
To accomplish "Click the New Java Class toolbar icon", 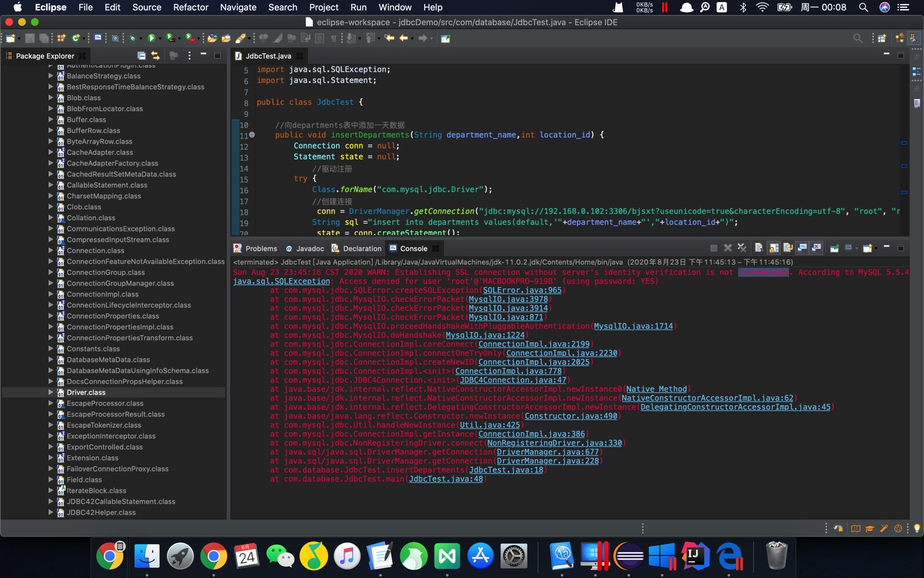I will pos(76,39).
